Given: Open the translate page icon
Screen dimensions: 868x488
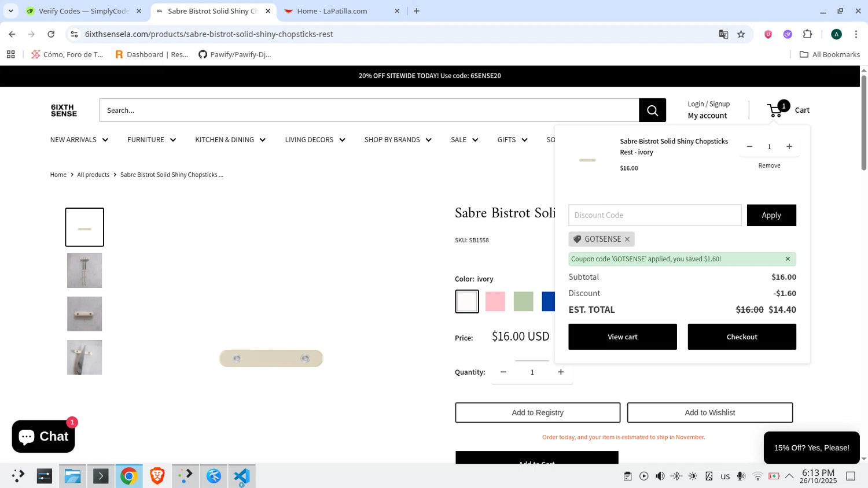Looking at the screenshot, I should [x=723, y=34].
